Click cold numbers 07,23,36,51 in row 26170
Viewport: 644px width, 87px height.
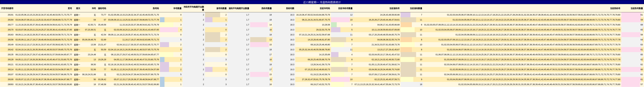(91, 30)
